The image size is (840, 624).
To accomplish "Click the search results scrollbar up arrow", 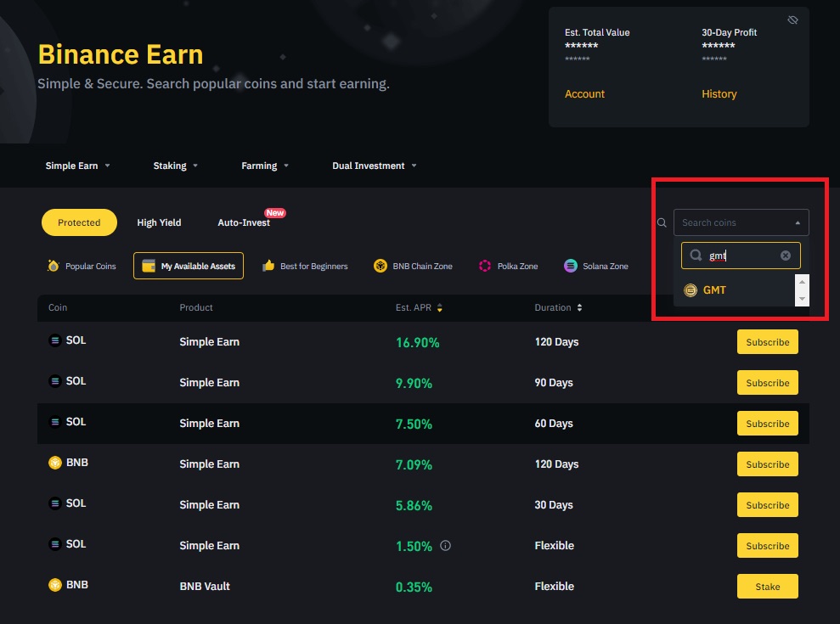I will (x=802, y=282).
